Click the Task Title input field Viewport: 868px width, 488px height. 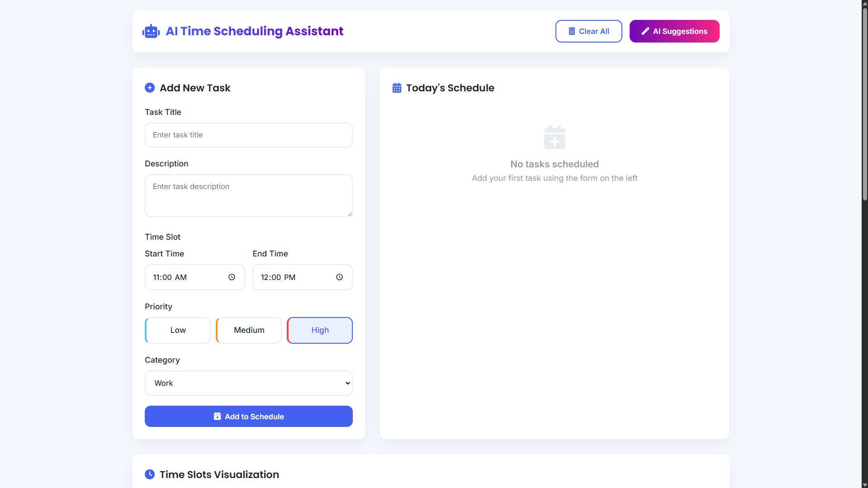click(248, 135)
